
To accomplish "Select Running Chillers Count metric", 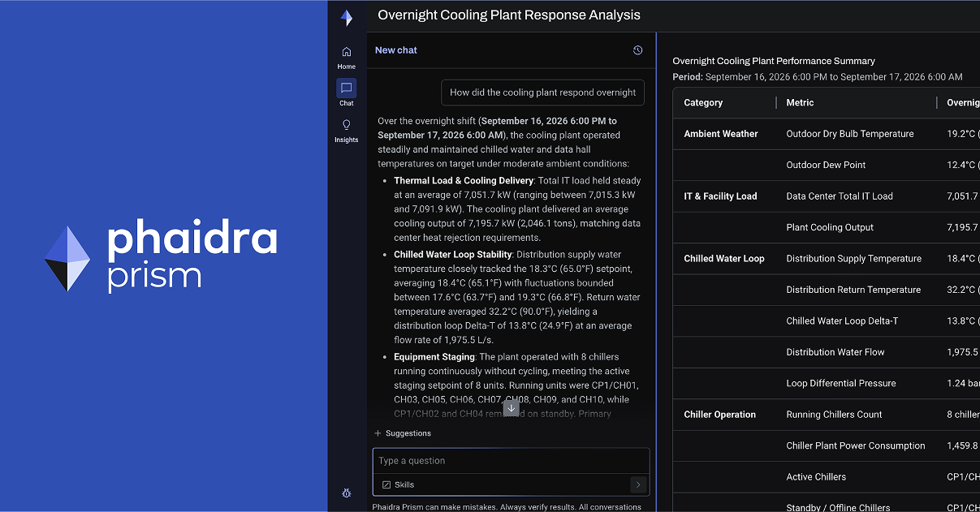I will [834, 415].
